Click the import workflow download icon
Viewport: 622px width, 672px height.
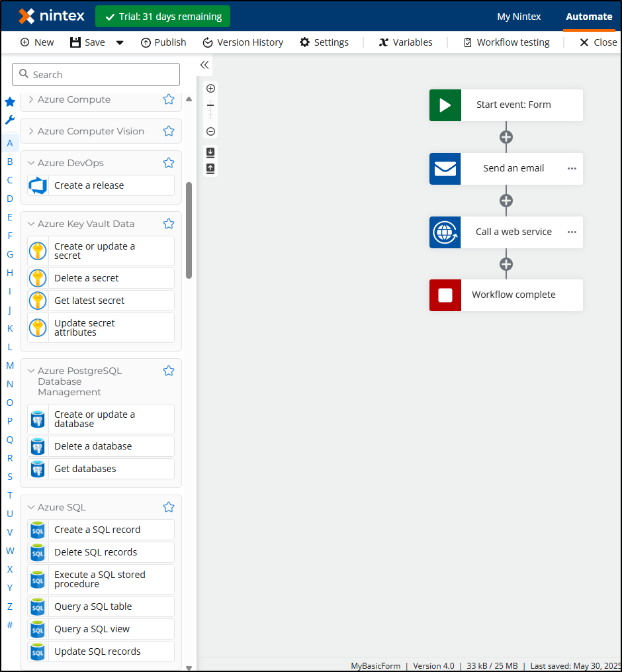[210, 152]
